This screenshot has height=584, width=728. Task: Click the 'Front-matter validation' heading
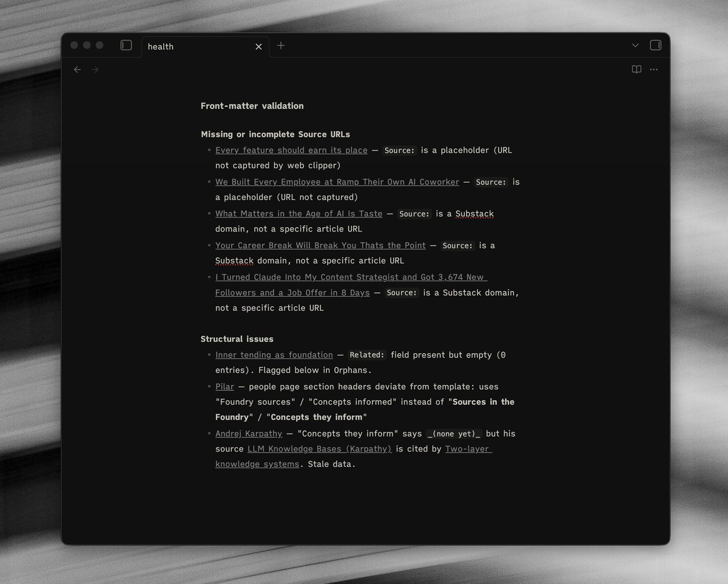252,106
